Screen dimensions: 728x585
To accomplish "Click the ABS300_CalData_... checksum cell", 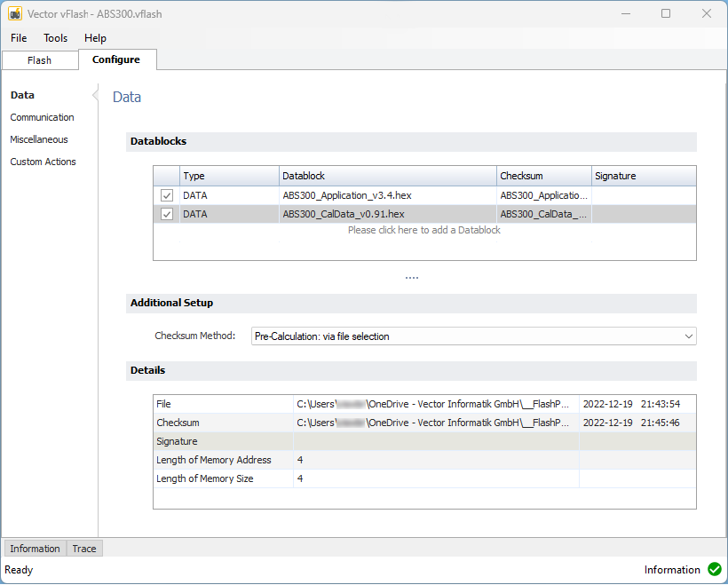I will tap(544, 214).
